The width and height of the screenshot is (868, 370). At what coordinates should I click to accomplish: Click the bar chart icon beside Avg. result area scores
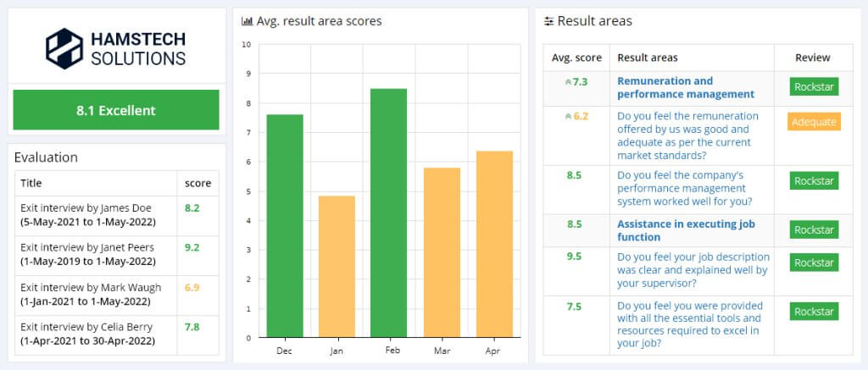click(x=247, y=21)
